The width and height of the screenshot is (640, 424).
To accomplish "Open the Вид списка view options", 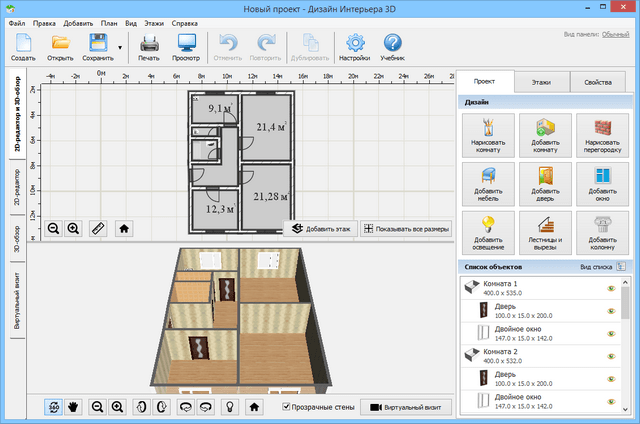I will (621, 267).
